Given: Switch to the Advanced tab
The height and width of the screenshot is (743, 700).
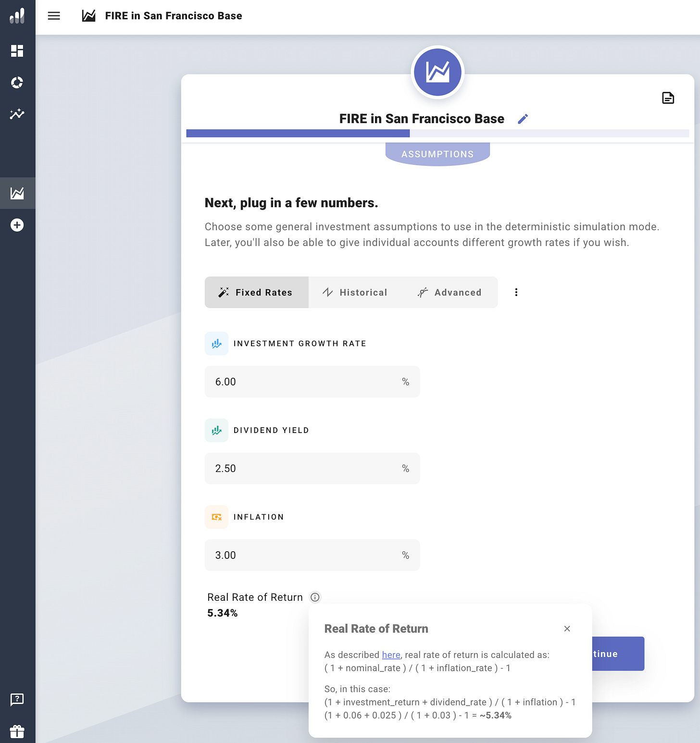Looking at the screenshot, I should click(x=450, y=292).
